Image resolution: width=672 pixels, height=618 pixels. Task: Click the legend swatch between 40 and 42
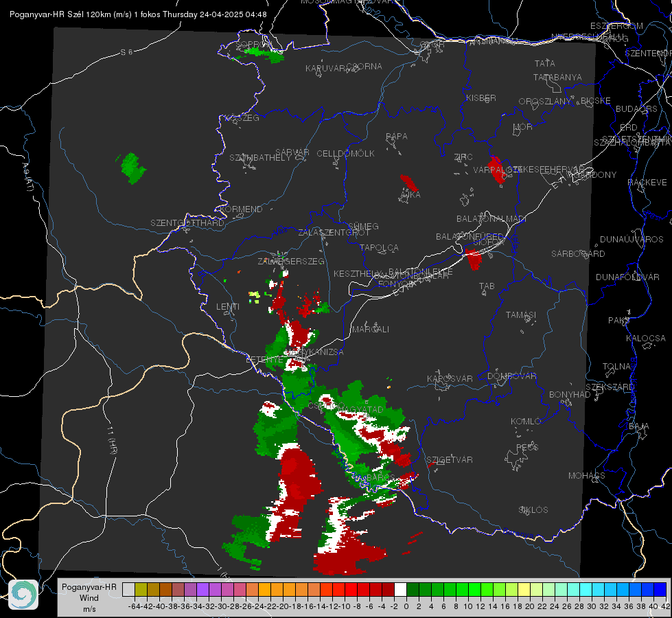pos(660,590)
